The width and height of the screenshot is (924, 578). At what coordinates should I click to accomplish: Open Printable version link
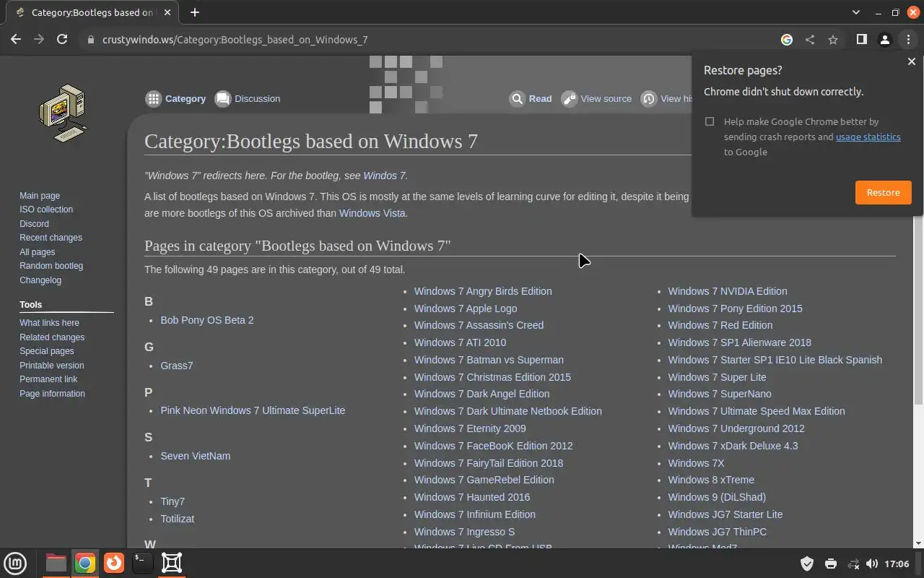tap(51, 366)
